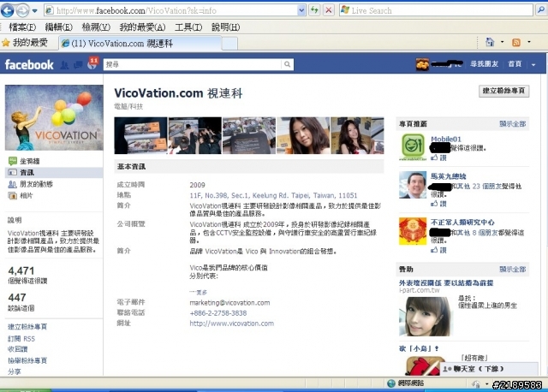
Task: Open the 我的最愛 favorites star button
Action: [25, 43]
